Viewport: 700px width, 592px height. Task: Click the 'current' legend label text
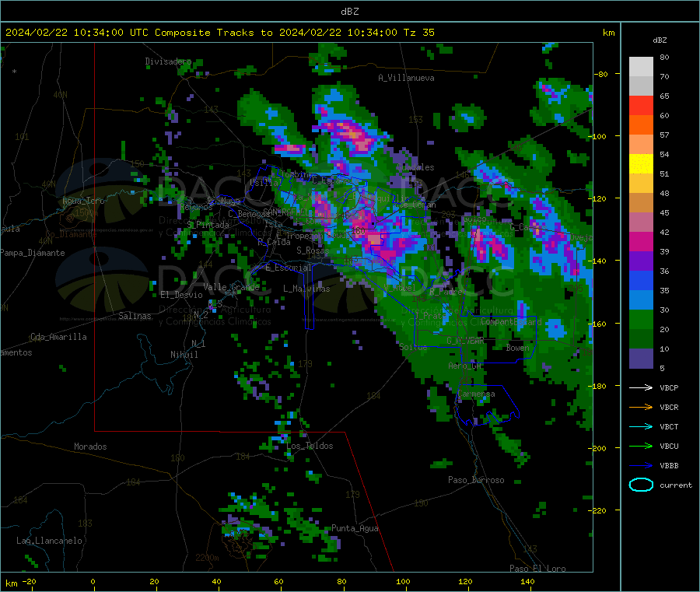coord(676,485)
